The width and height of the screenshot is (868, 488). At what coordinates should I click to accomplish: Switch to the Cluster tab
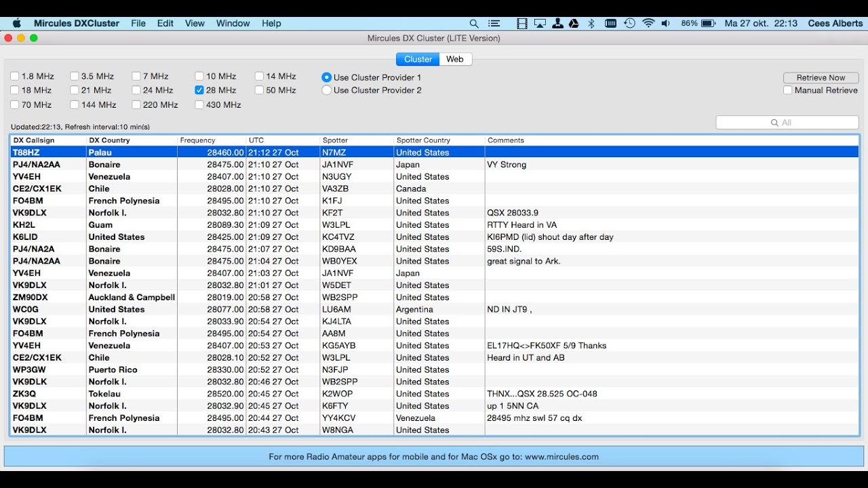click(x=418, y=60)
